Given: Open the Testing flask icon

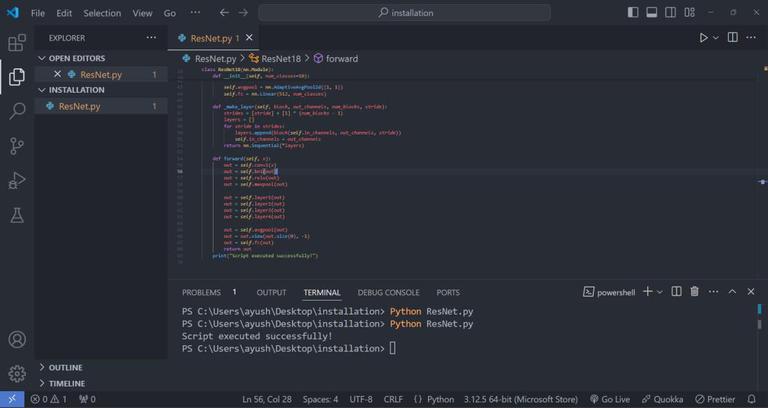Looking at the screenshot, I should (17, 215).
